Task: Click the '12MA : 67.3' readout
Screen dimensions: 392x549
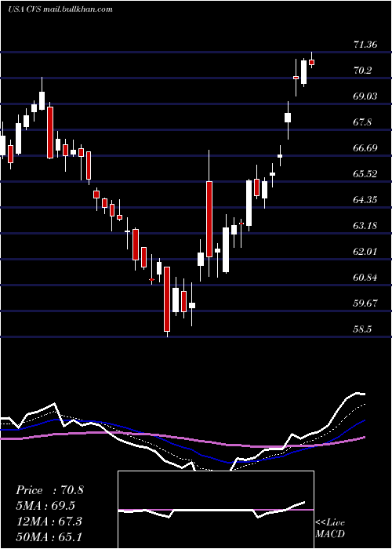Action: 49,521
